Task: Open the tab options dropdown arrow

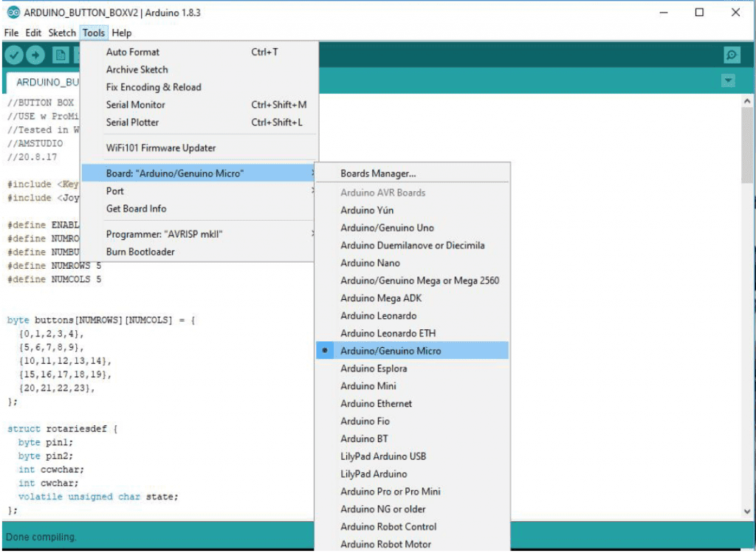Action: click(729, 80)
